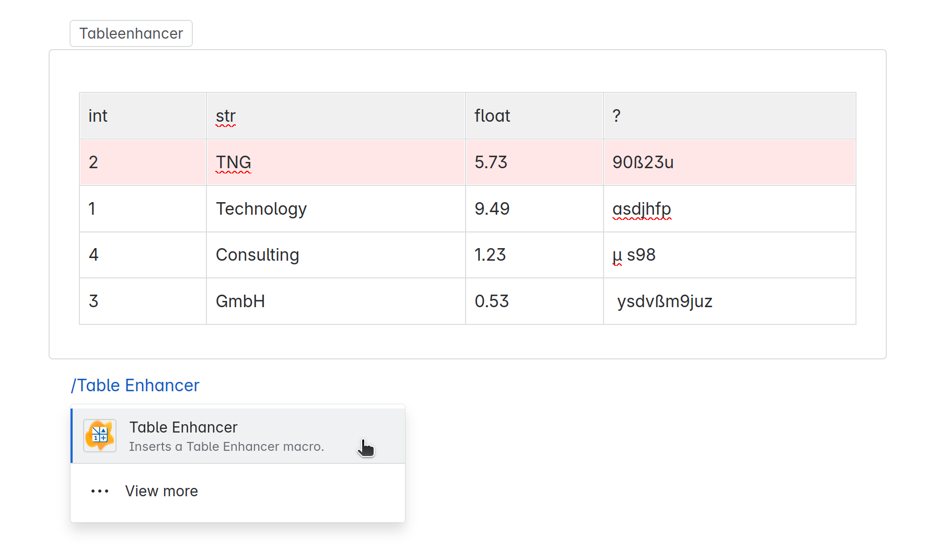The image size is (938, 560).
Task: Click the Table Enhancer macro icon
Action: [x=100, y=435]
